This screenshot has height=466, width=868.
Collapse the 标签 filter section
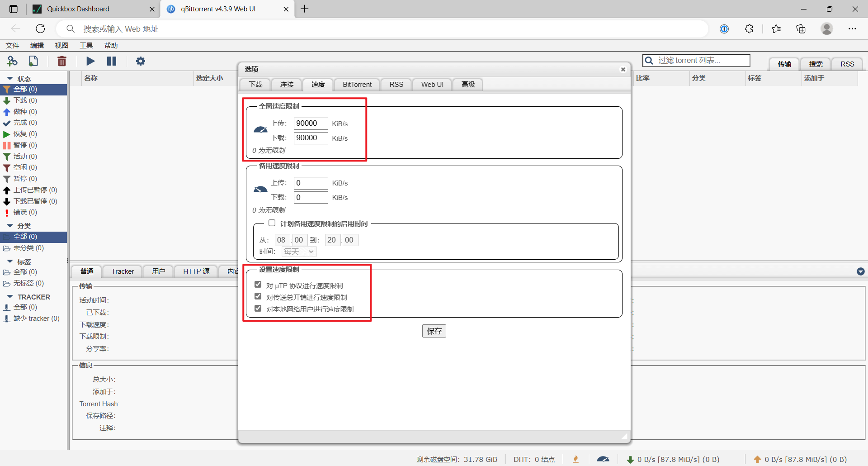(10, 262)
